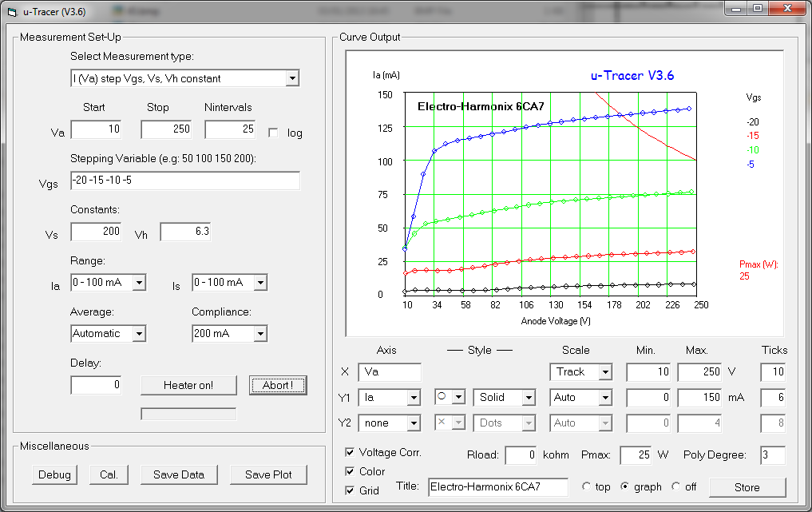
Task: Click the Pmax (W) graph label
Action: (x=759, y=264)
